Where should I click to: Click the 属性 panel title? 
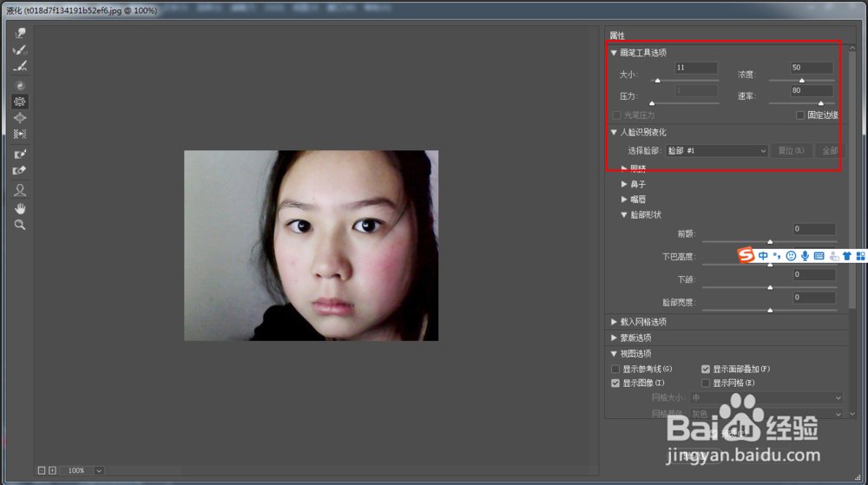point(617,36)
